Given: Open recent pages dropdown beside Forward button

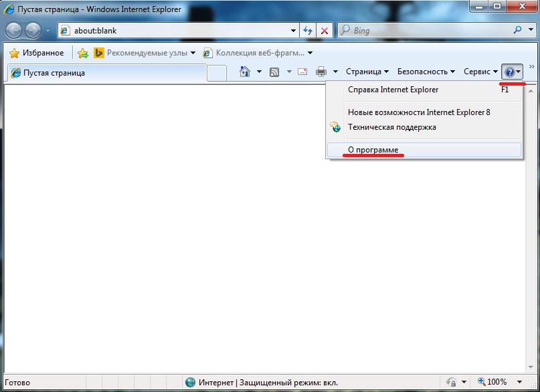Looking at the screenshot, I should pos(48,31).
